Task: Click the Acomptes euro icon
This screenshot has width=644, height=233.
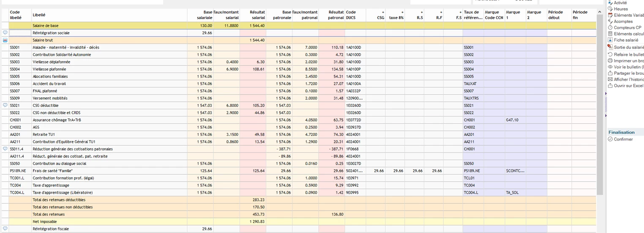Action: (610, 22)
